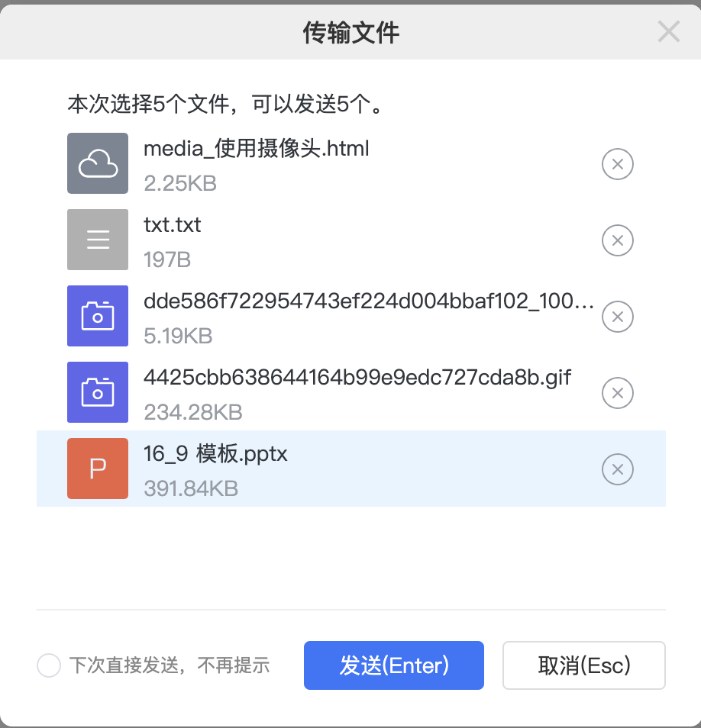The image size is (701, 728).
Task: Enable the 下次直接发送 option
Action: point(49,665)
